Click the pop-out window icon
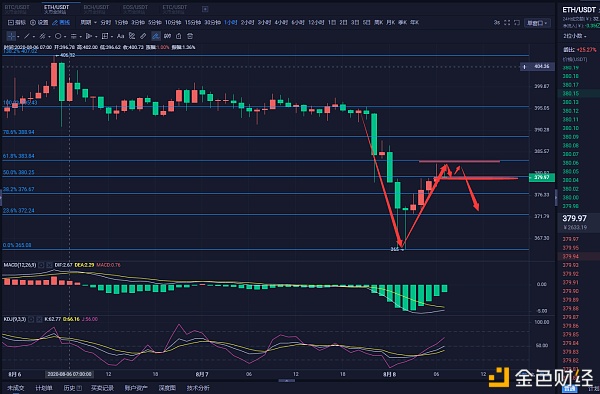 pos(517,23)
